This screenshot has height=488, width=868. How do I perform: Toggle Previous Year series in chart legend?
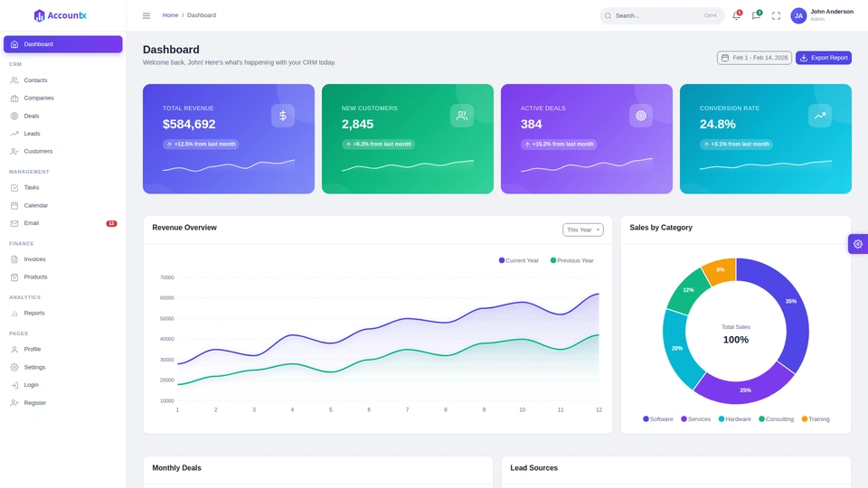click(x=571, y=260)
